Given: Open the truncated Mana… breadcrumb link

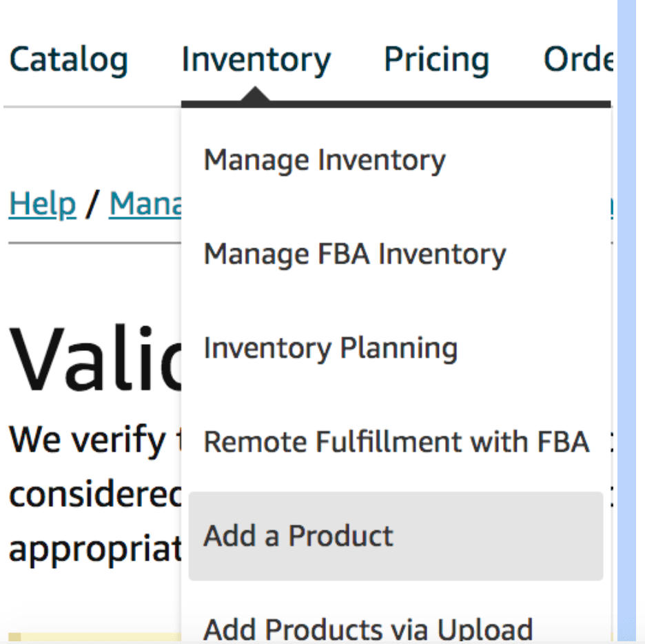Looking at the screenshot, I should [x=145, y=204].
